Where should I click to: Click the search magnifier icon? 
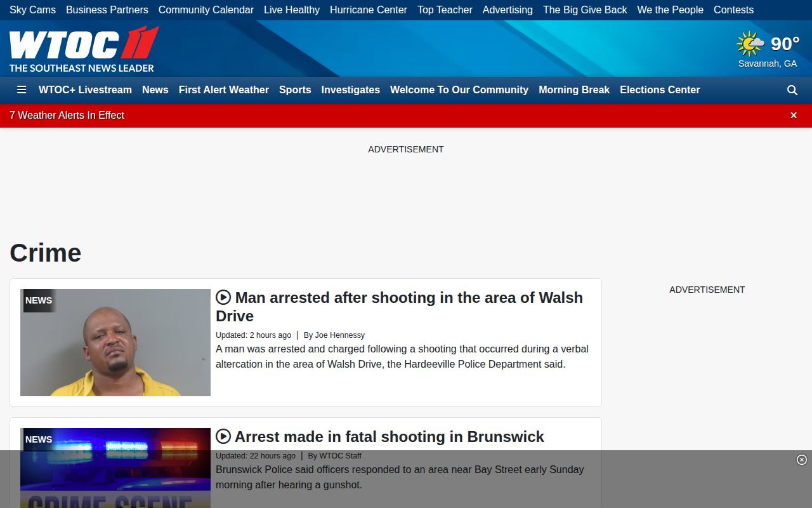[x=792, y=90]
